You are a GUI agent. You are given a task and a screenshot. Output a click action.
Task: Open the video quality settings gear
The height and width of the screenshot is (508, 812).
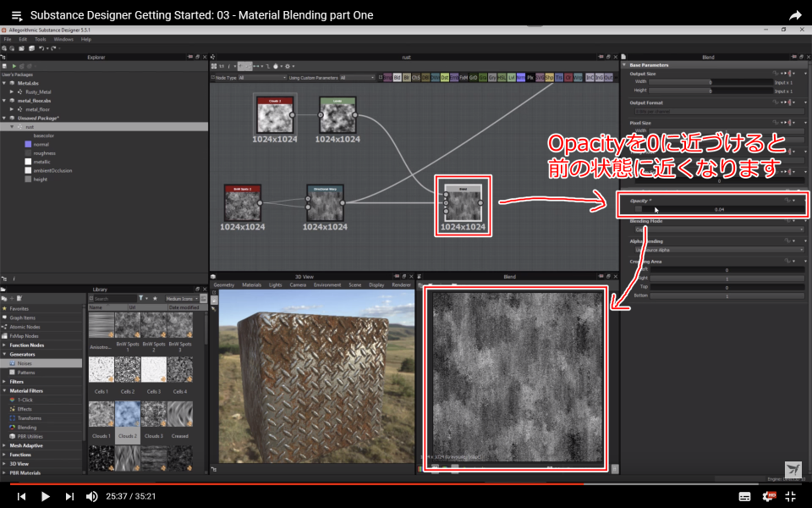(769, 497)
